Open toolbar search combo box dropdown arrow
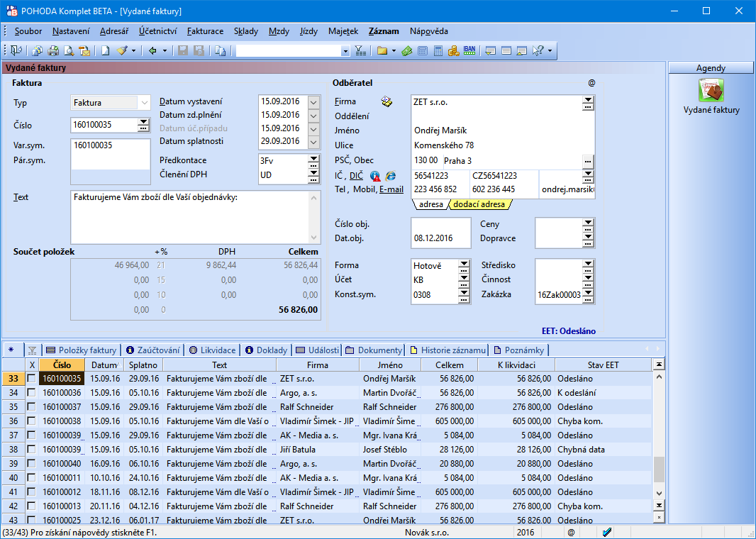The width and height of the screenshot is (756, 539). [x=345, y=50]
